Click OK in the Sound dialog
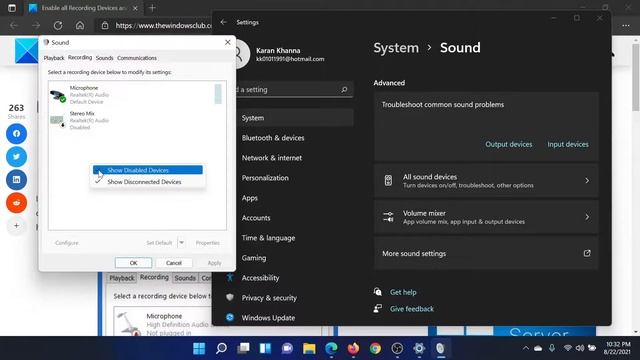The width and height of the screenshot is (640, 360). pos(133,263)
